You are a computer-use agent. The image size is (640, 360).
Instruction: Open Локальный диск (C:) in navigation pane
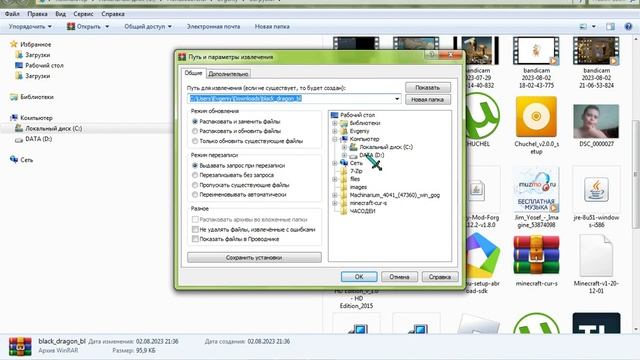[x=53, y=129]
